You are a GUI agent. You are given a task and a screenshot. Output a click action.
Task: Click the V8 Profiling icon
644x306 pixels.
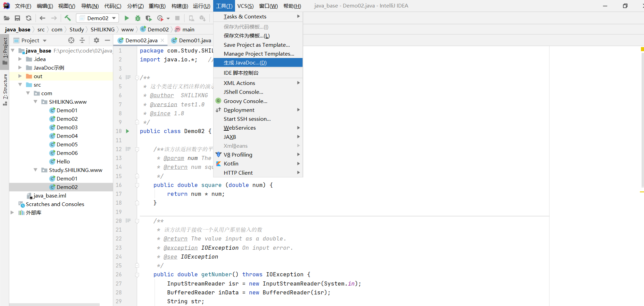[x=219, y=155]
